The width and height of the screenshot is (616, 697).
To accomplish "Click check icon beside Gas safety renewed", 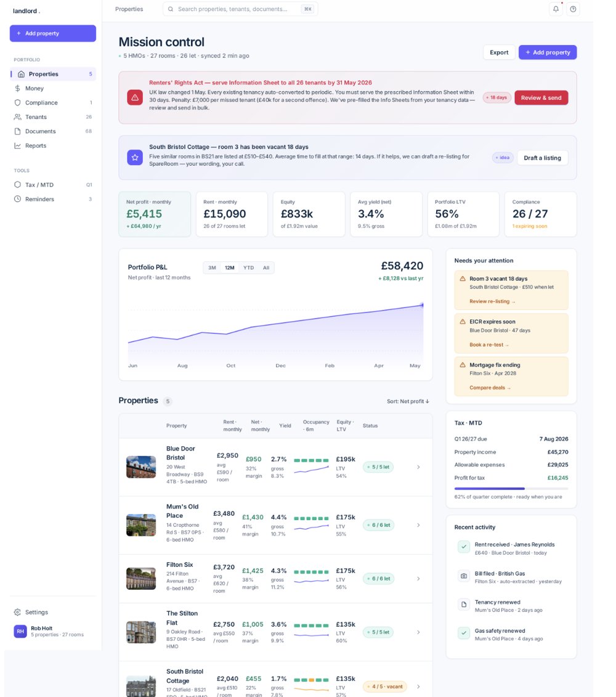I will (464, 633).
